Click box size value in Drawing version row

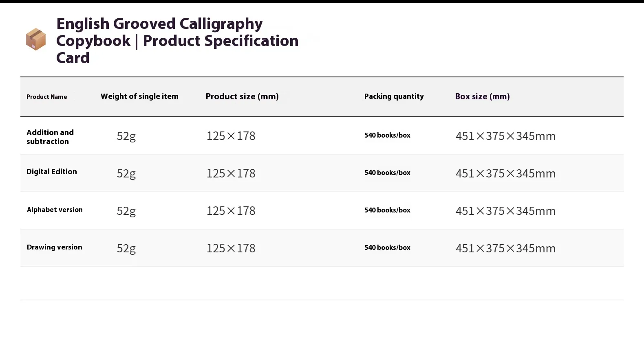click(x=505, y=248)
